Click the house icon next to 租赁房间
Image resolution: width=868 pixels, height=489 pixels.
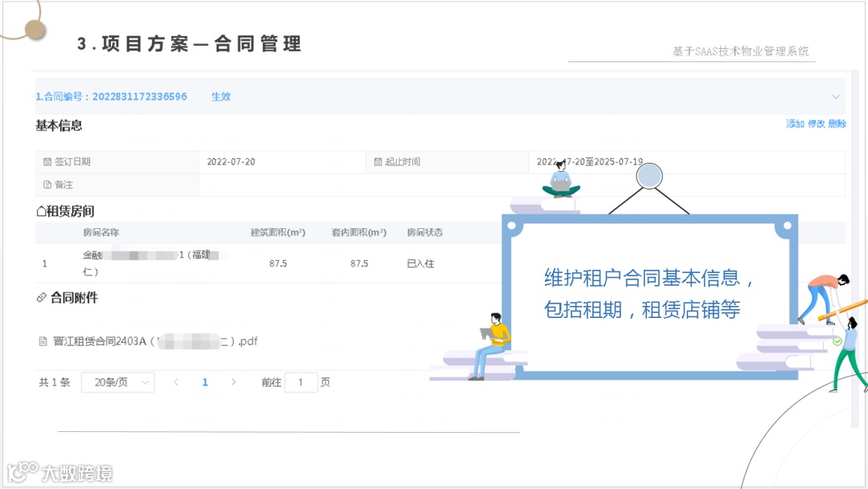point(41,210)
